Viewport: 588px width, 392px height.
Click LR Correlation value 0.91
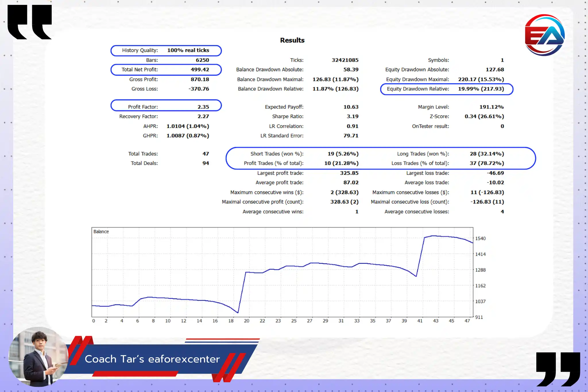pos(353,126)
